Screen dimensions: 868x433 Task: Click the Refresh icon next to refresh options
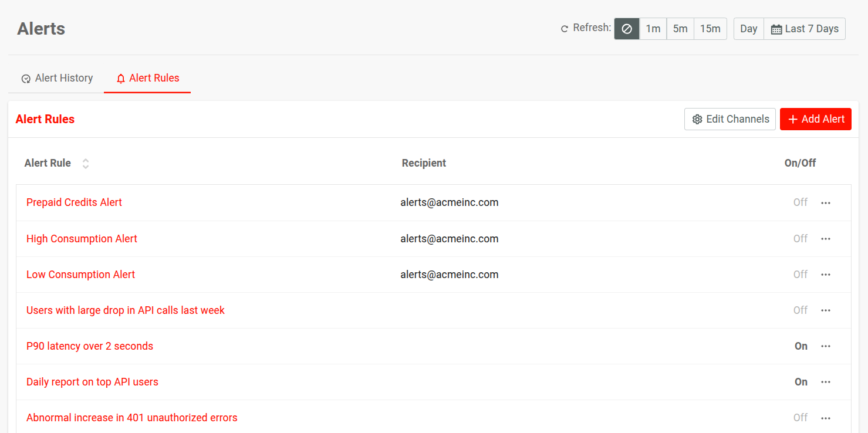(x=564, y=28)
